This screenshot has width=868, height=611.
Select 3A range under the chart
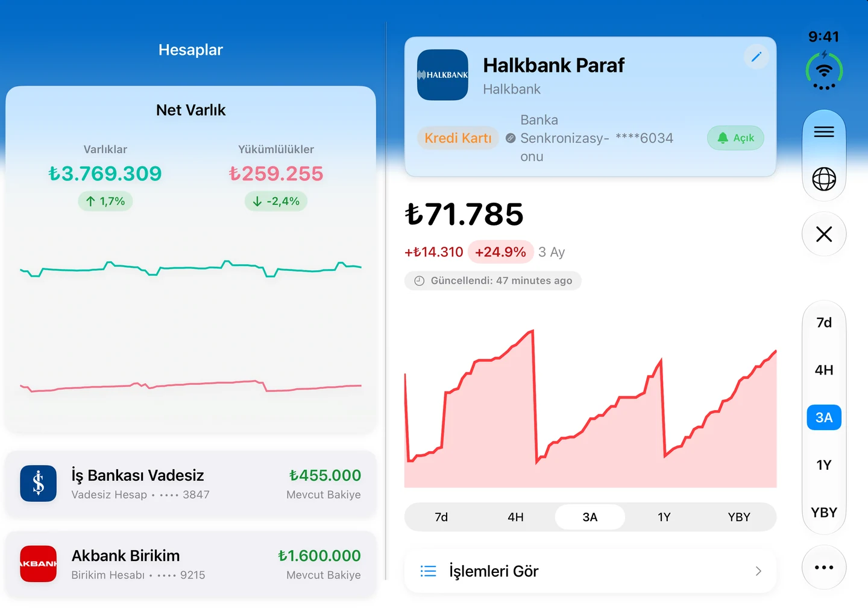pos(590,517)
